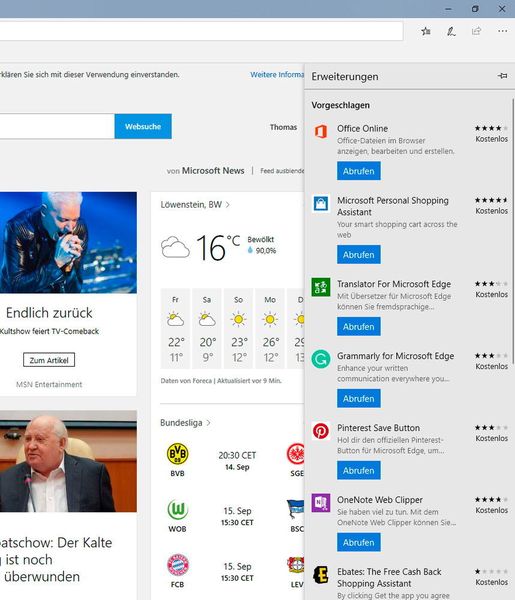Click the Pinterest Save Button icon

[321, 431]
